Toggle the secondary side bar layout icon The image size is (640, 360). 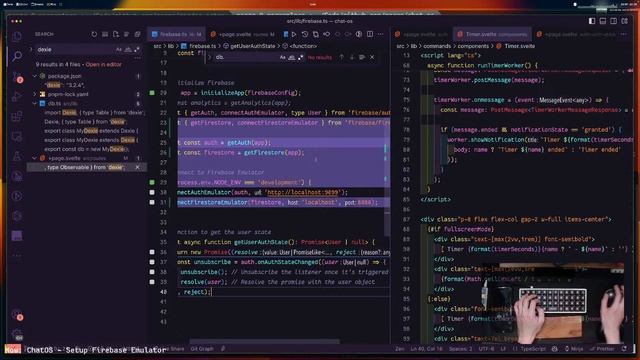tap(613, 21)
